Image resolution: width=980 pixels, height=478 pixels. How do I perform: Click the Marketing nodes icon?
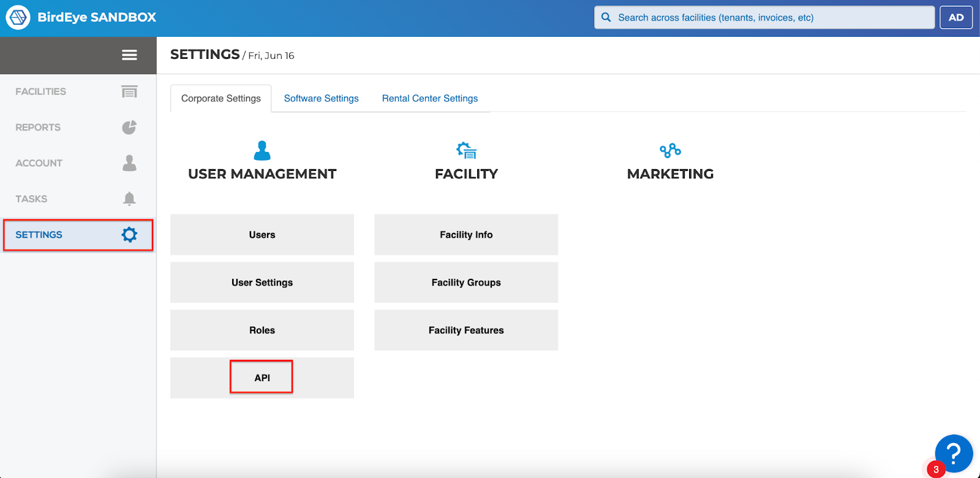click(x=670, y=151)
